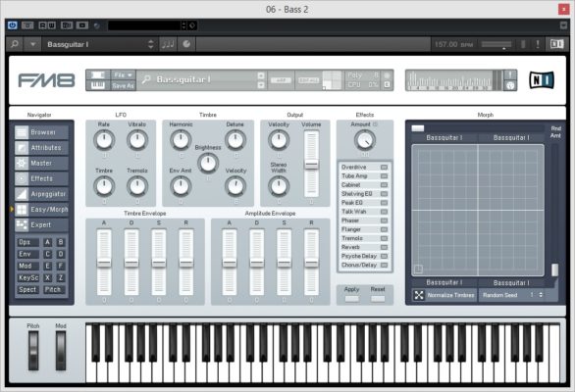The image size is (575, 392).
Task: Click the Amplitude Envelope A slider handle
Action: click(230, 263)
